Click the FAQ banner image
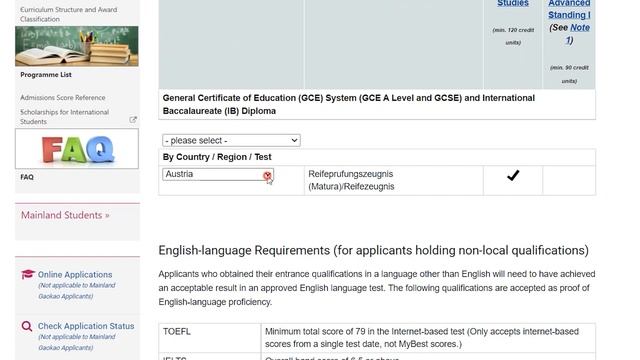Viewport: 640px width, 360px height. point(77,149)
